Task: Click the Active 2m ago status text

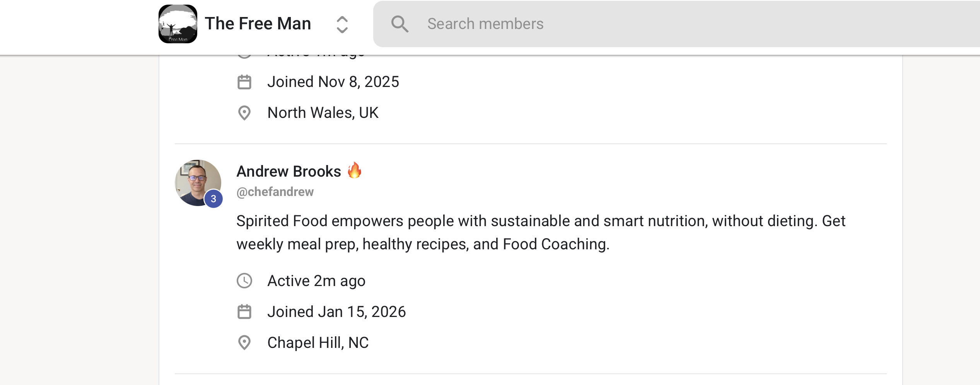Action: coord(316,281)
